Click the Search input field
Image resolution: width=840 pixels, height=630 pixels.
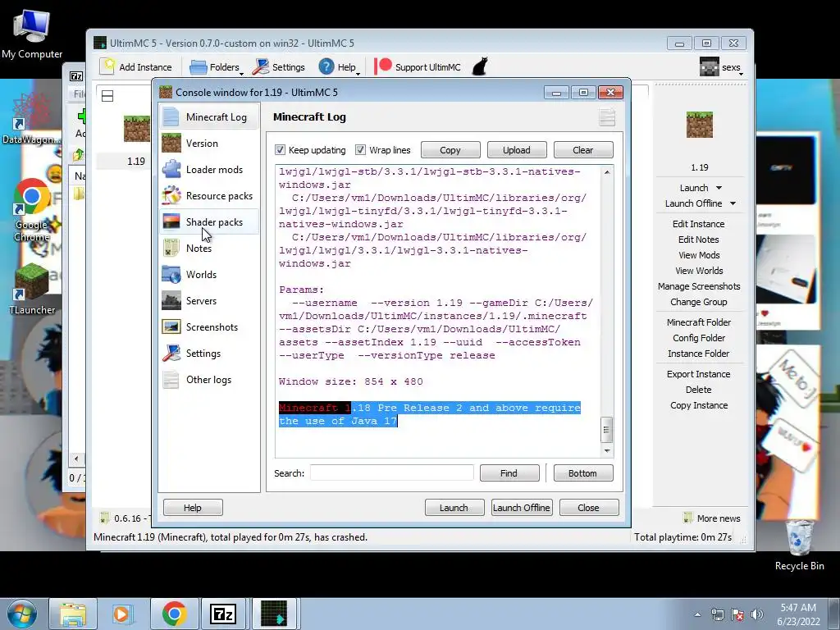point(391,473)
